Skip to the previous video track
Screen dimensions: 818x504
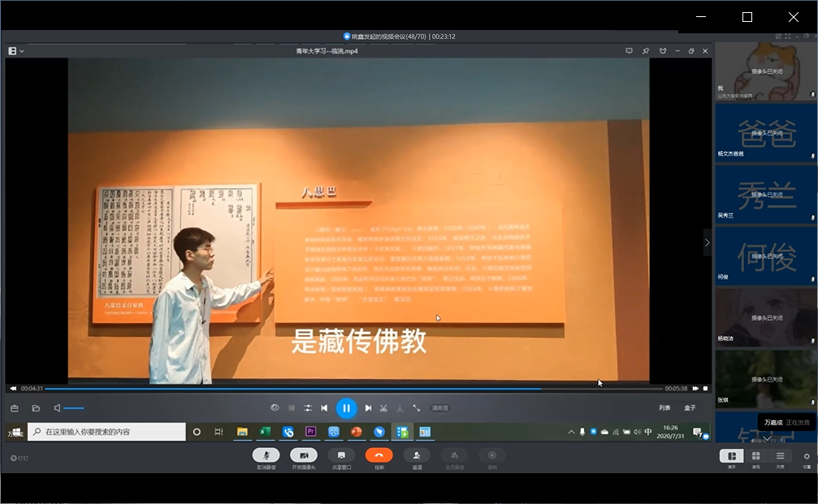[x=324, y=408]
